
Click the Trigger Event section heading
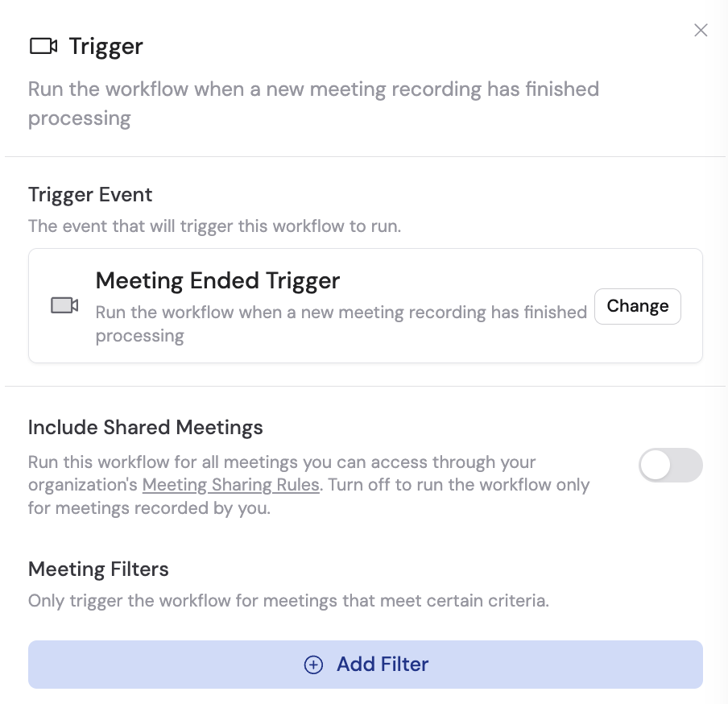[90, 194]
